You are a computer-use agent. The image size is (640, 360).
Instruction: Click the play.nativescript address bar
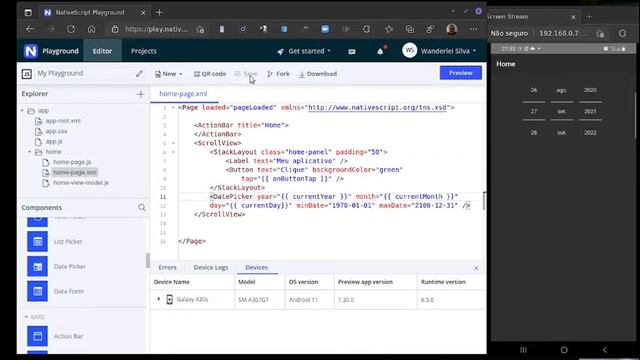click(x=156, y=29)
